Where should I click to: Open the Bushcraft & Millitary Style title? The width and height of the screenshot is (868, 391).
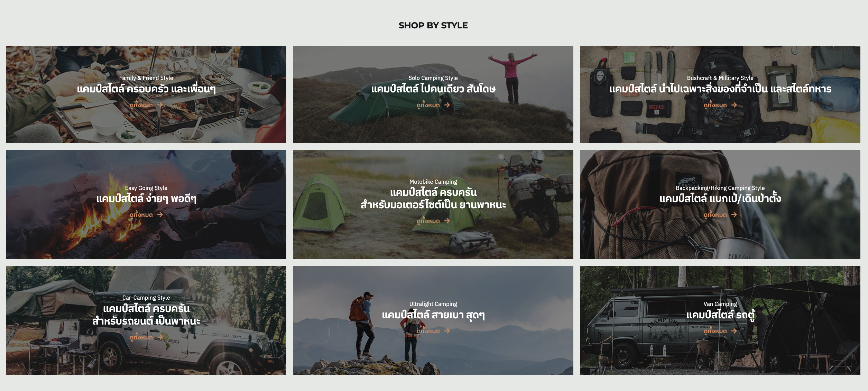tap(720, 78)
